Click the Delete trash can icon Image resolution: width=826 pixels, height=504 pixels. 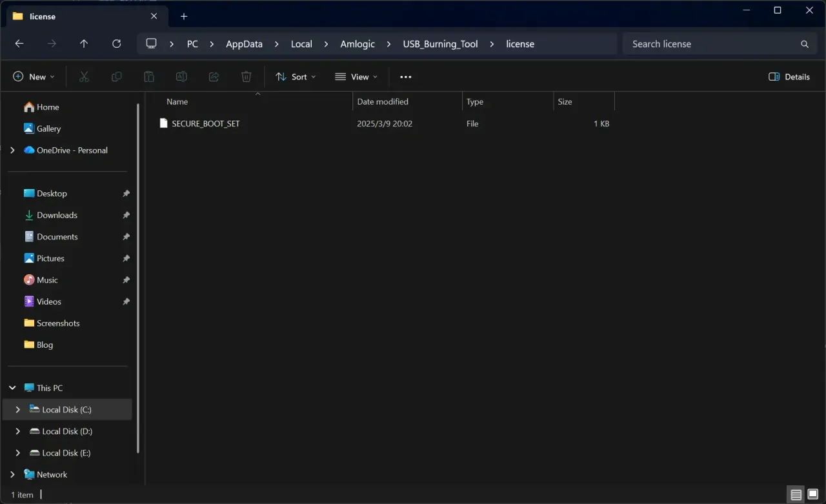point(246,77)
